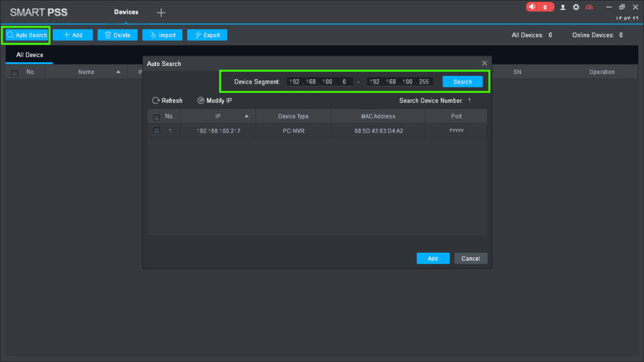Click the Auto Search toolbar button
644x362 pixels.
(x=26, y=35)
